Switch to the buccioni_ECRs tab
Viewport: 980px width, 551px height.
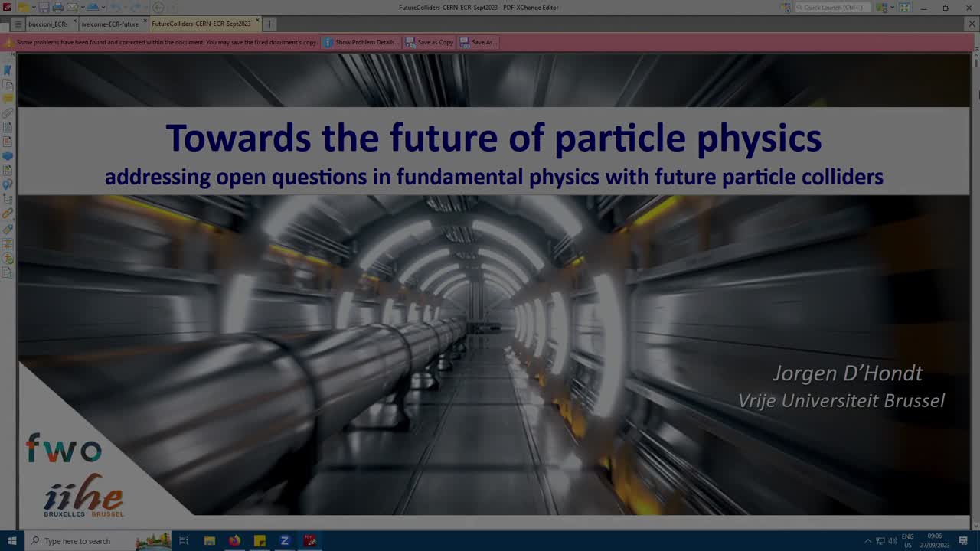click(48, 24)
